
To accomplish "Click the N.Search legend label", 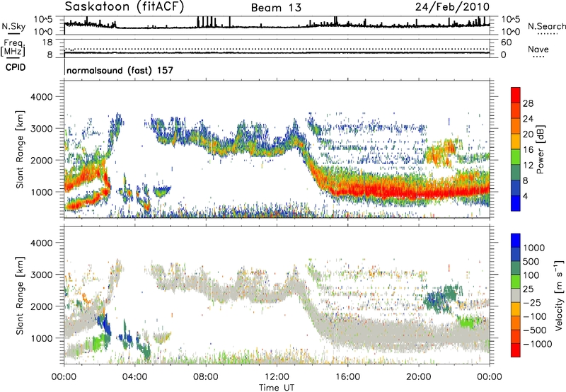I will (546, 26).
